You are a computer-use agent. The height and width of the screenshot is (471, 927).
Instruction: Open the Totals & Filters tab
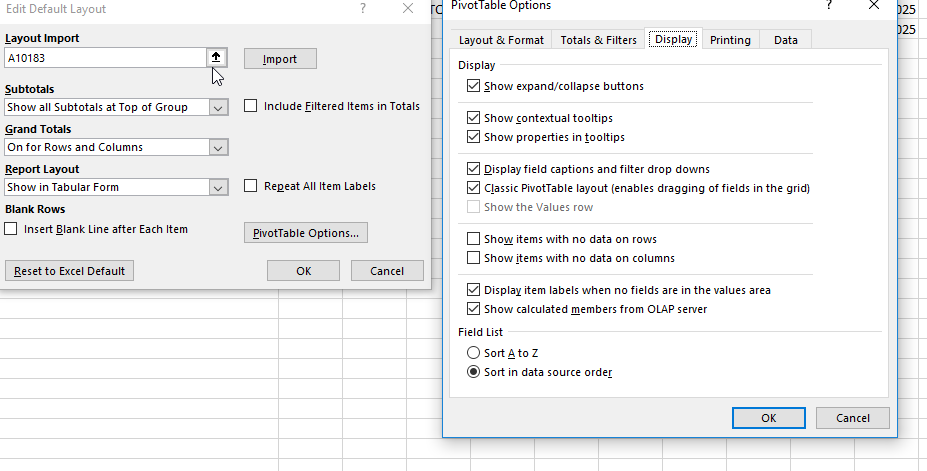click(x=598, y=40)
